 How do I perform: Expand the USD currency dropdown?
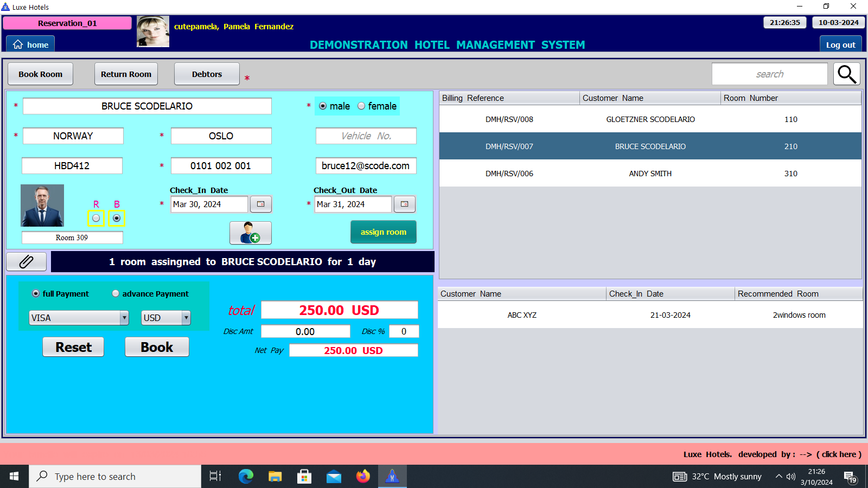(186, 318)
